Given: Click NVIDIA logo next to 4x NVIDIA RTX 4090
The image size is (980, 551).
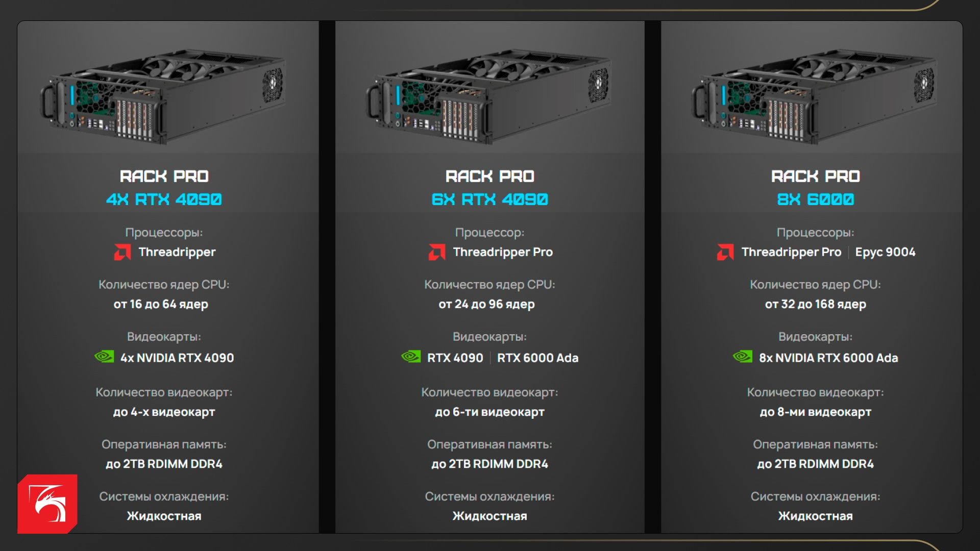Looking at the screenshot, I should [105, 357].
